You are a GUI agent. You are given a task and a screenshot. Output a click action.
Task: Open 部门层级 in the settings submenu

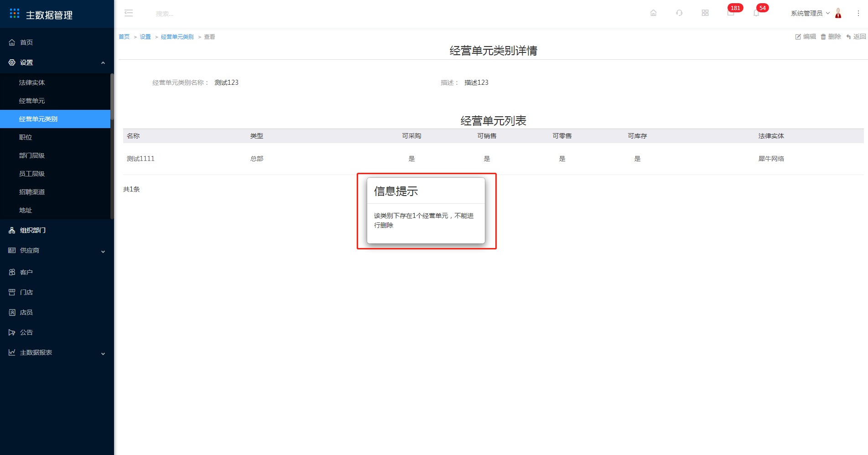click(x=32, y=155)
